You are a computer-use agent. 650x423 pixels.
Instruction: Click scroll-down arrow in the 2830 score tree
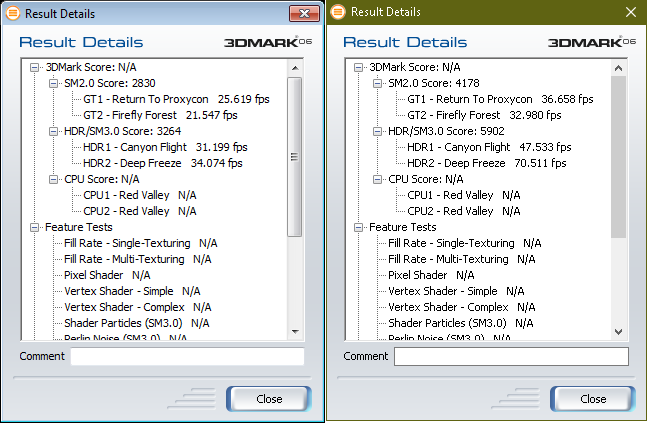click(295, 332)
